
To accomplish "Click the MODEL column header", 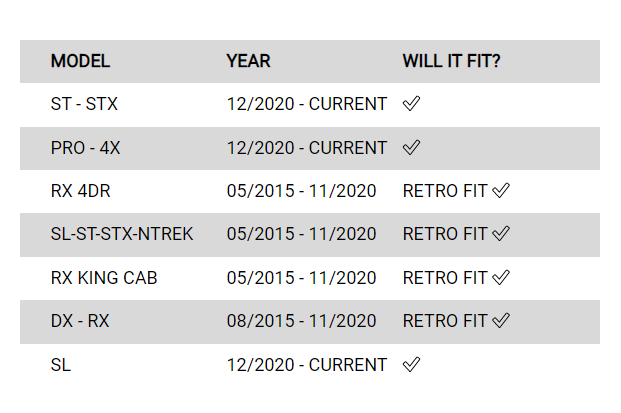I will tap(80, 61).
